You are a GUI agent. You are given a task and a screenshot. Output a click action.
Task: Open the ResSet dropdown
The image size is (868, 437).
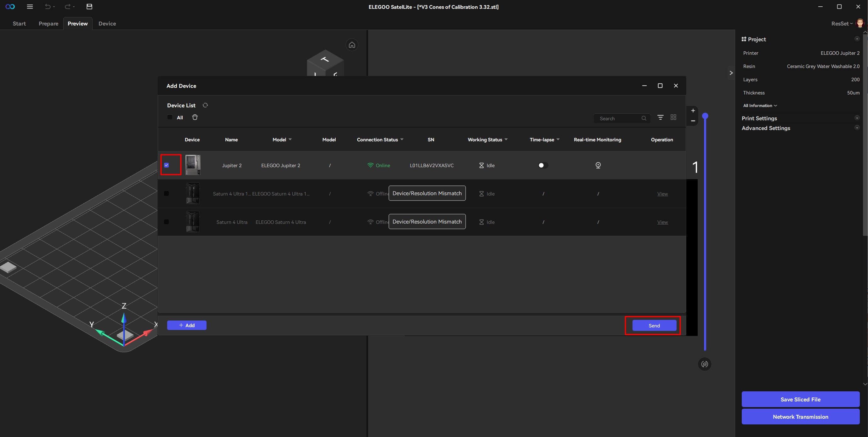[842, 24]
